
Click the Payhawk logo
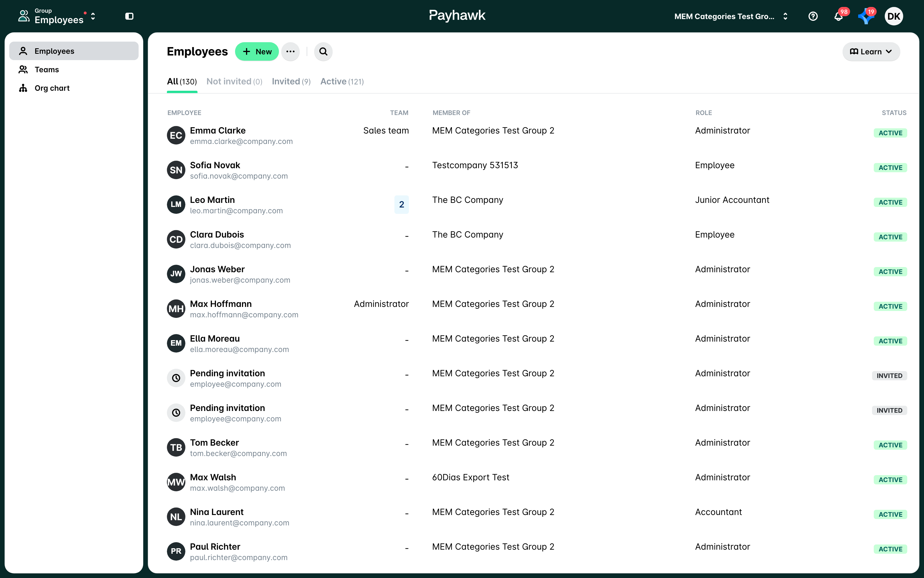point(457,16)
